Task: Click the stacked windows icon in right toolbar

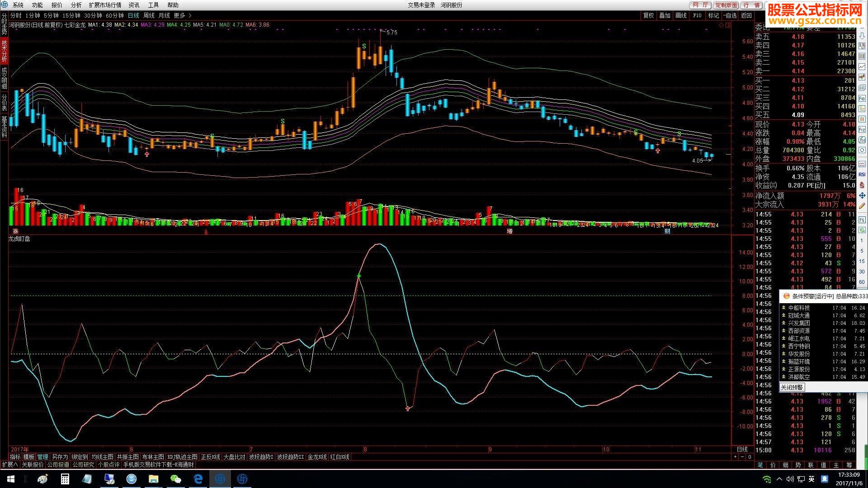Action: [x=862, y=88]
